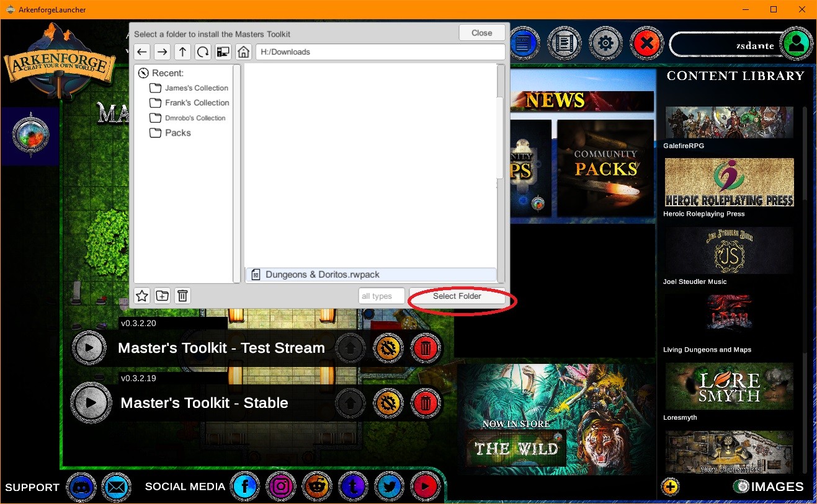This screenshot has height=504, width=817.
Task: Open launcher settings gear icon
Action: click(605, 43)
